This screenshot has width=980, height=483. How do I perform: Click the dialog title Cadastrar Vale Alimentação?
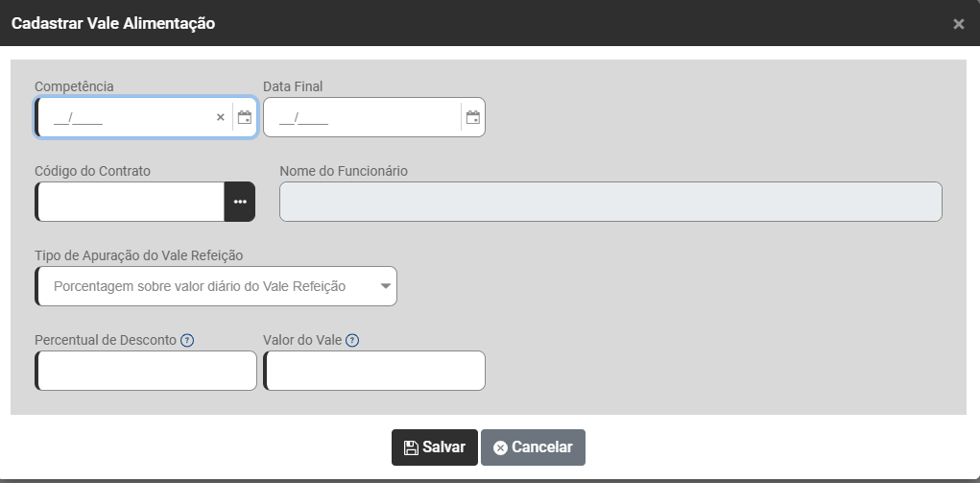(x=113, y=23)
